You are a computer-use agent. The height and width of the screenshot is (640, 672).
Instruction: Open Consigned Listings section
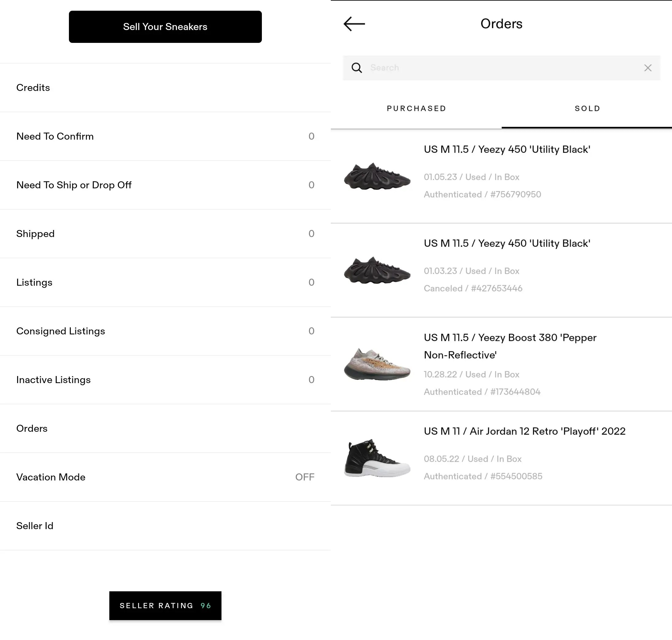coord(165,331)
